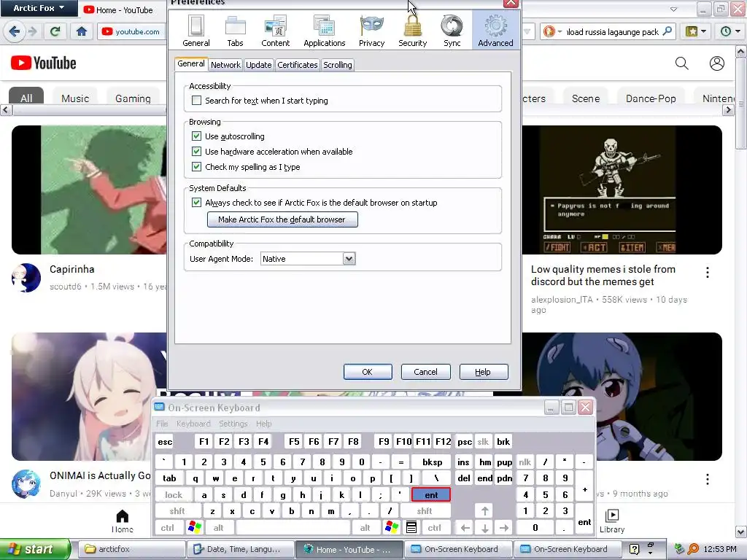Open the Tabs preferences pane

point(235,31)
